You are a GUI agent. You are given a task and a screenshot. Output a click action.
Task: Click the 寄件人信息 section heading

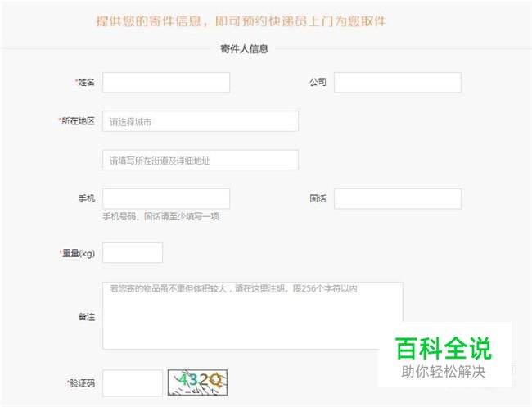pos(244,49)
